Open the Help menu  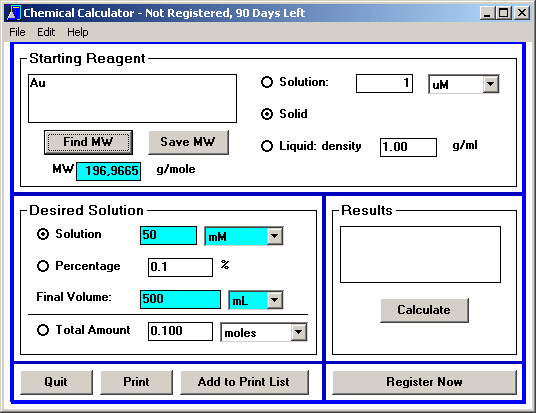(78, 32)
